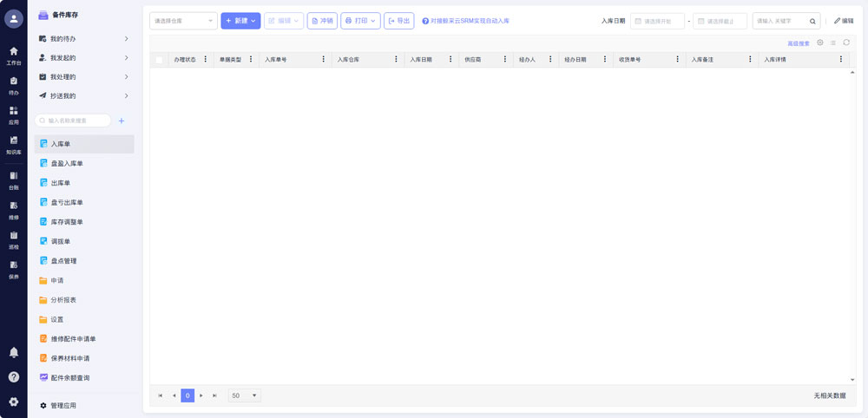Open table column settings gear icon
Screen dimensions: 868x418
820,42
